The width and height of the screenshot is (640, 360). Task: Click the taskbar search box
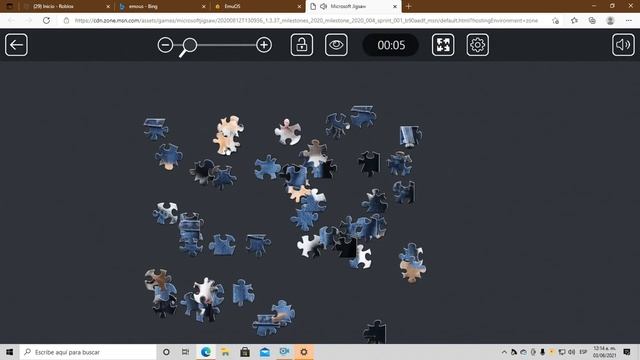click(88, 352)
